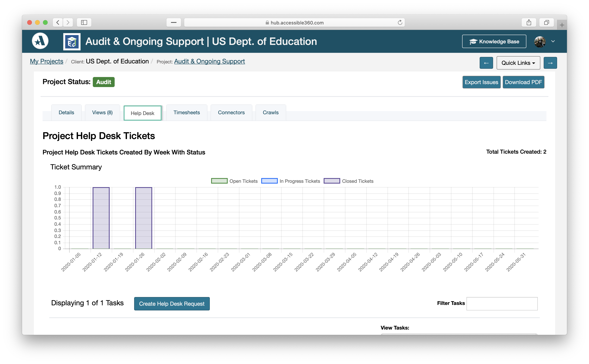Screen dimensions: 589x364
Task: Switch to the Views (8) tab
Action: pyautogui.click(x=102, y=112)
